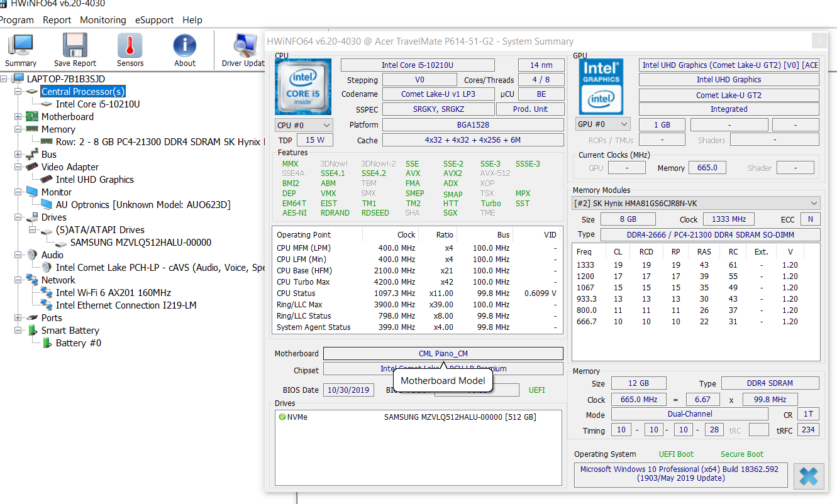Select Row: 2 - 8 GB memory module

pos(160,142)
